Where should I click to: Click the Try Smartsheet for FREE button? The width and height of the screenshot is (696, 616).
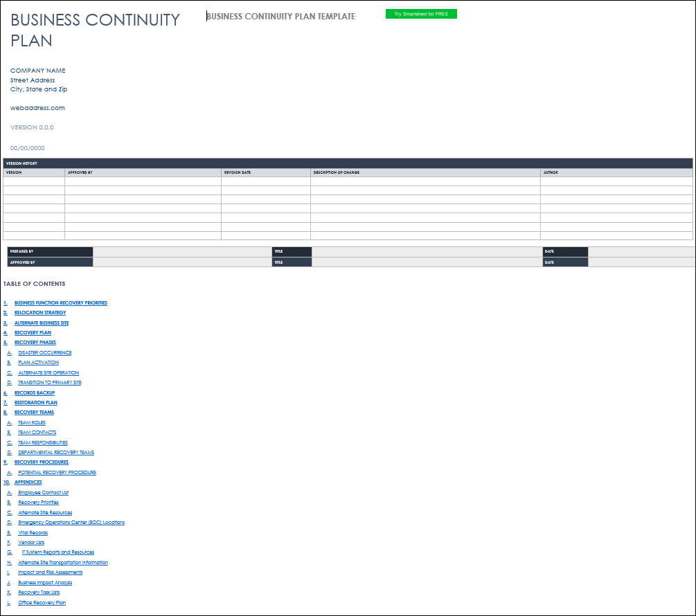point(421,14)
